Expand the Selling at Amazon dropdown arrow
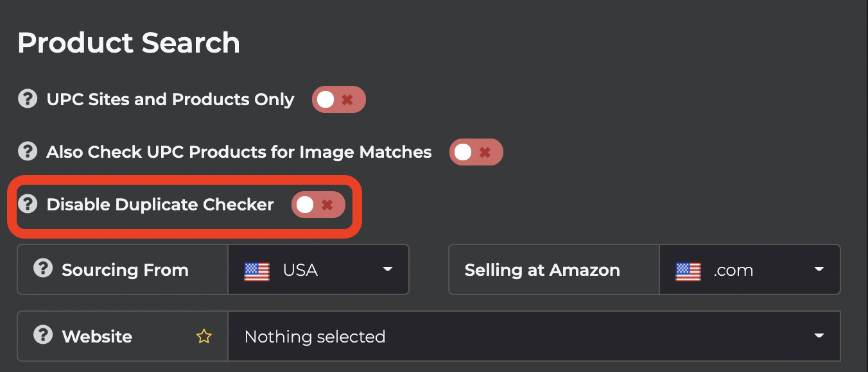 coord(819,269)
